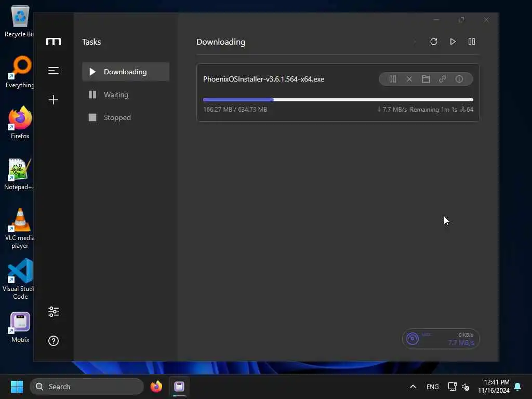
Task: Open Notepad++ desktop shortcut
Action: (19, 174)
